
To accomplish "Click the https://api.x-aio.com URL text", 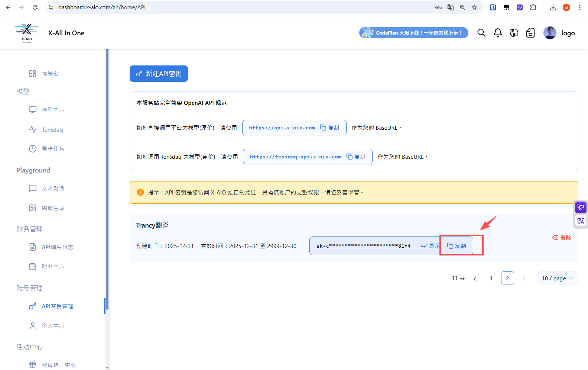I will (282, 128).
